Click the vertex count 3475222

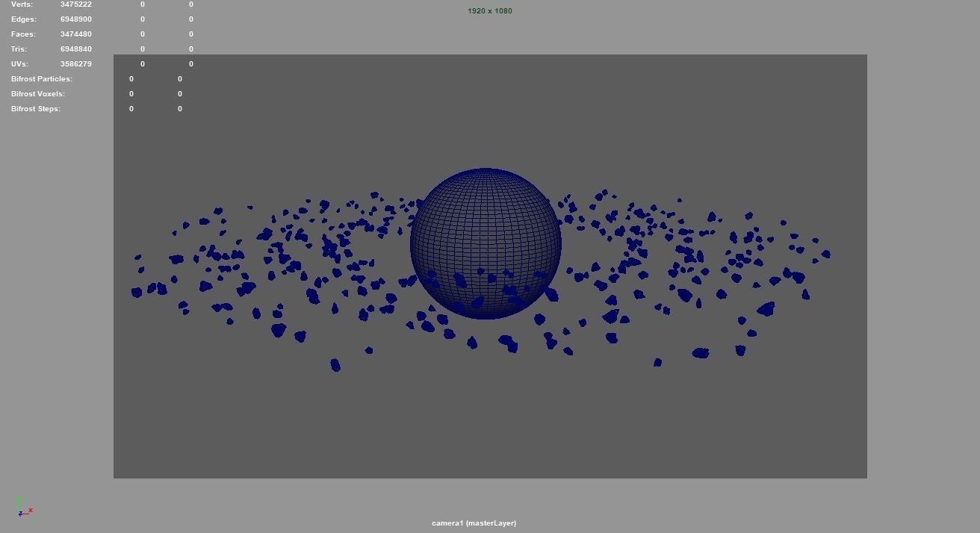(76, 4)
